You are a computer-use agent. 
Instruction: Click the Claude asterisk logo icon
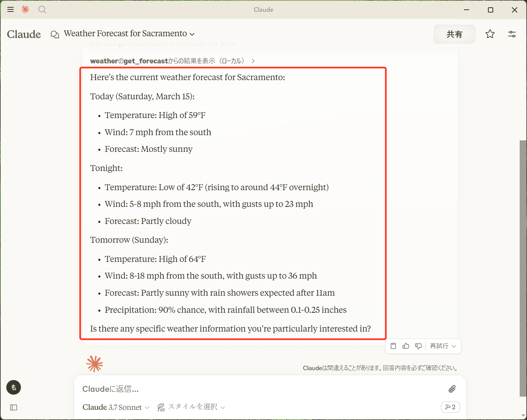tap(25, 9)
